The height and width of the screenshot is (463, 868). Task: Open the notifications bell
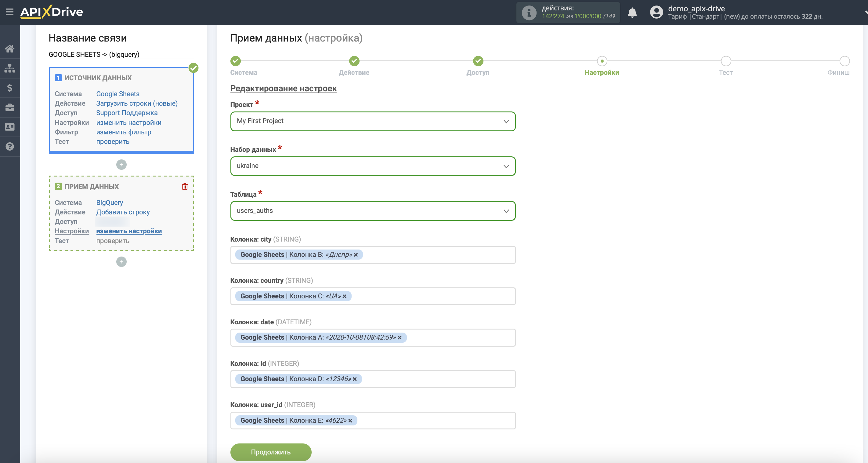coord(632,13)
